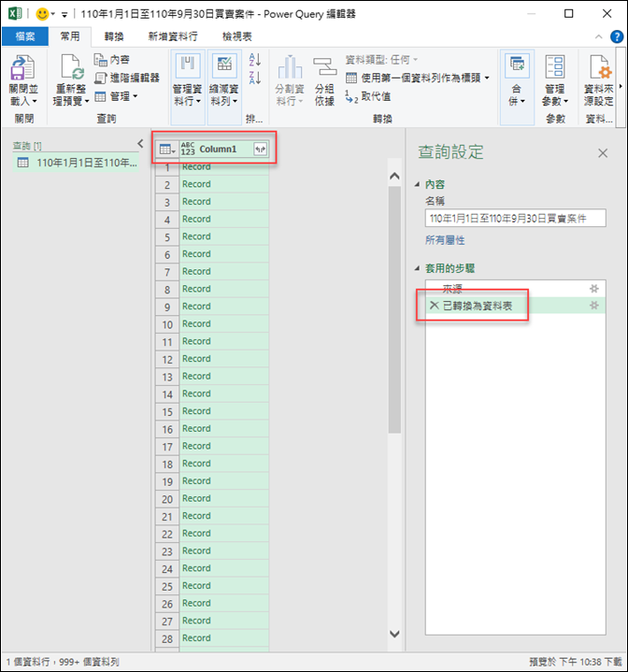628x672 pixels.
Task: Click the Record link in row 17
Action: click(x=196, y=446)
